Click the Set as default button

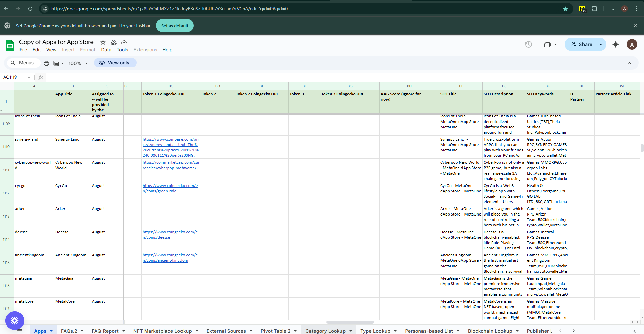174,26
